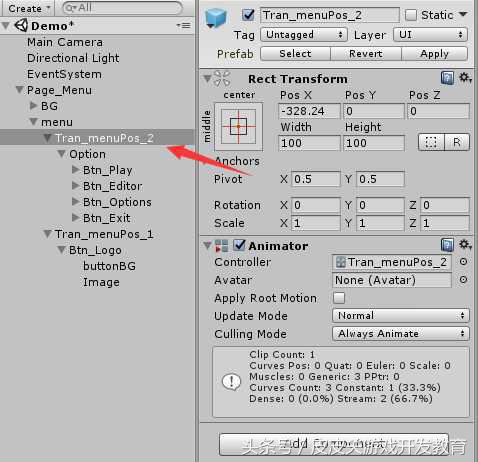The width and height of the screenshot is (478, 462).
Task: Open the Tag Untagged dropdown
Action: coord(303,35)
